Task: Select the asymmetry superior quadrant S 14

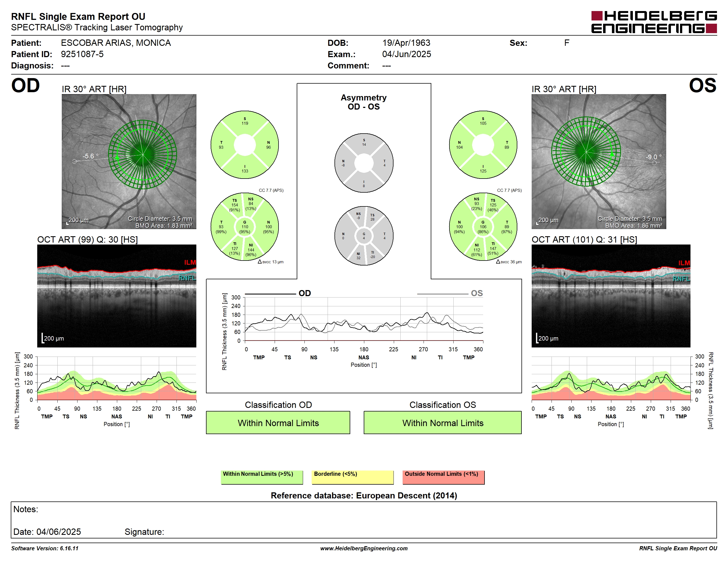Action: 364,142
